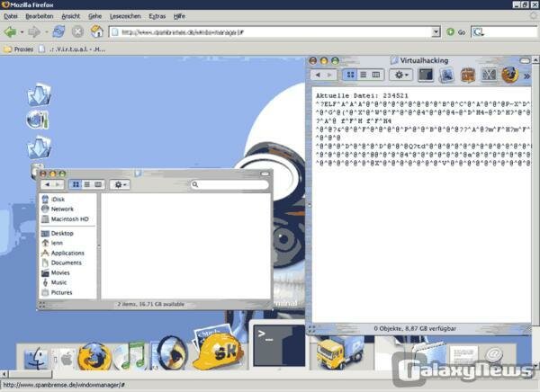Screen dimensions: 540x392
Task: Expand the URL bar dropdown
Action: [436, 32]
